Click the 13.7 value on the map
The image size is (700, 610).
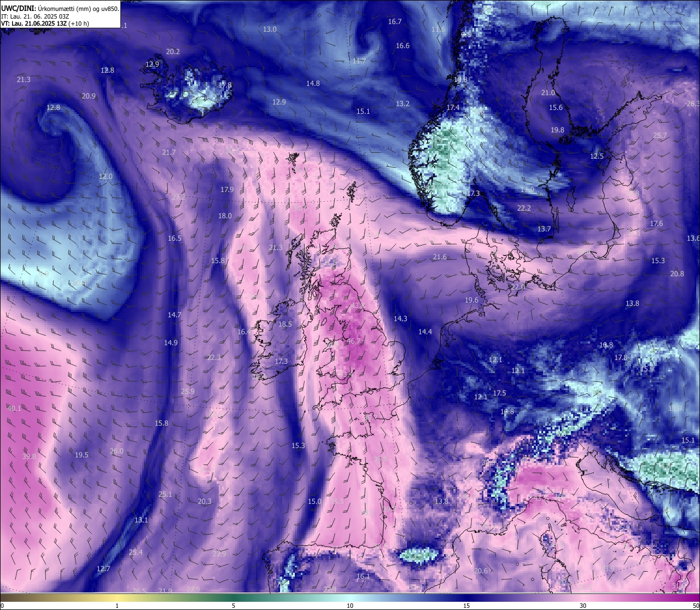tap(544, 229)
